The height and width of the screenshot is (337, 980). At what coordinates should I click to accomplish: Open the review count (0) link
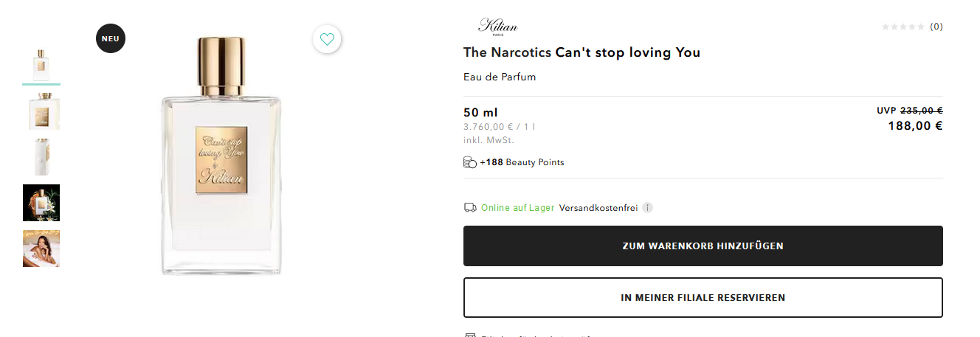936,27
